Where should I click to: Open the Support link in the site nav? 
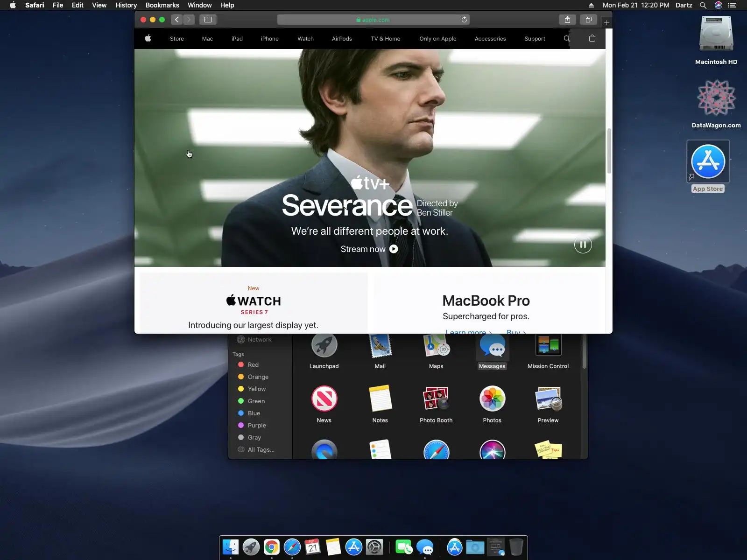(x=535, y=39)
